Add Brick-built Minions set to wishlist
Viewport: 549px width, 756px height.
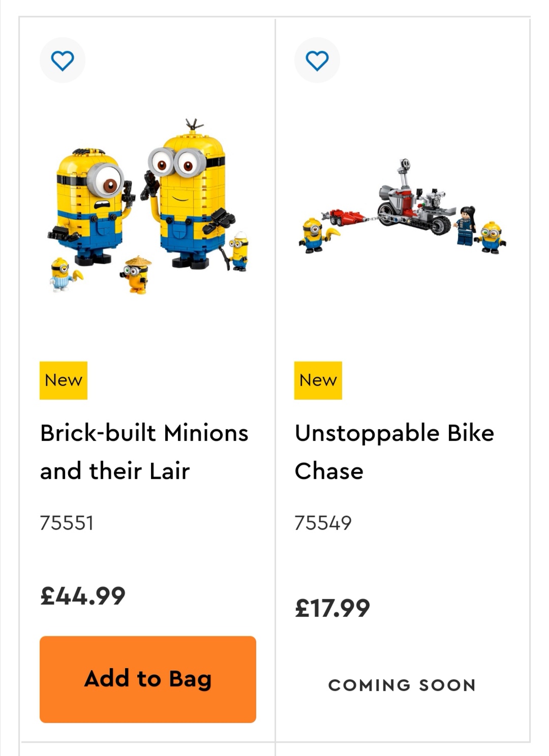click(63, 61)
